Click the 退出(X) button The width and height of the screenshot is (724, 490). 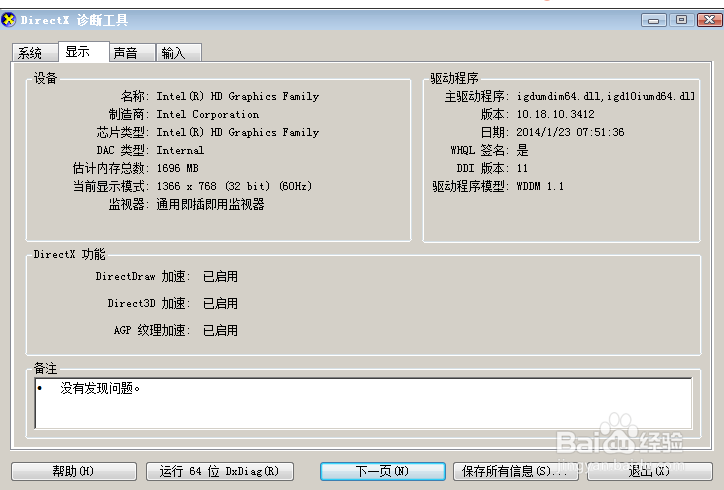(650, 471)
